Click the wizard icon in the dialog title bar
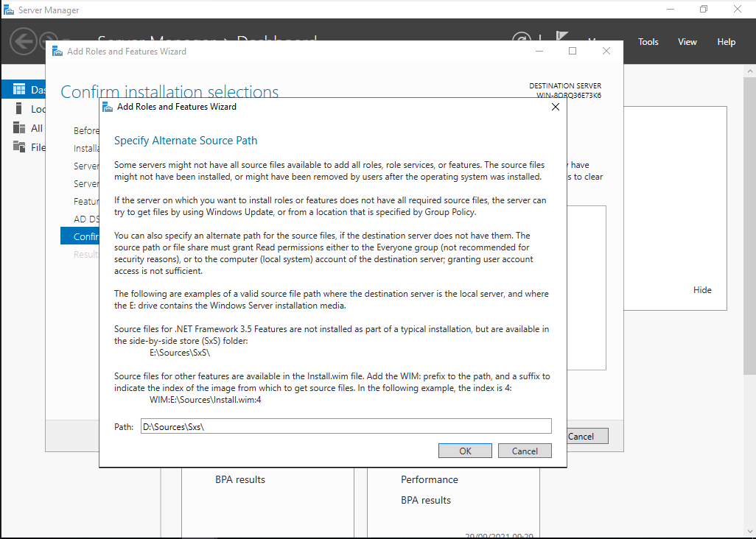This screenshot has width=756, height=539. coord(108,107)
